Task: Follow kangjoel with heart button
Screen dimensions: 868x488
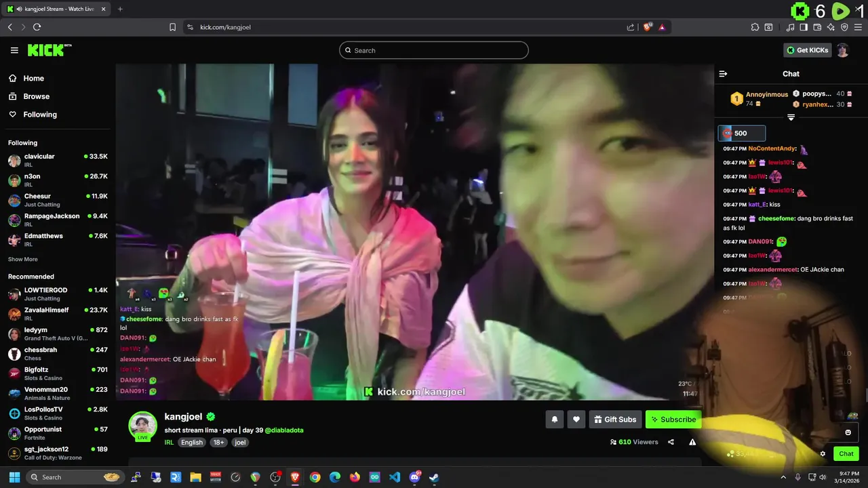Action: (576, 420)
